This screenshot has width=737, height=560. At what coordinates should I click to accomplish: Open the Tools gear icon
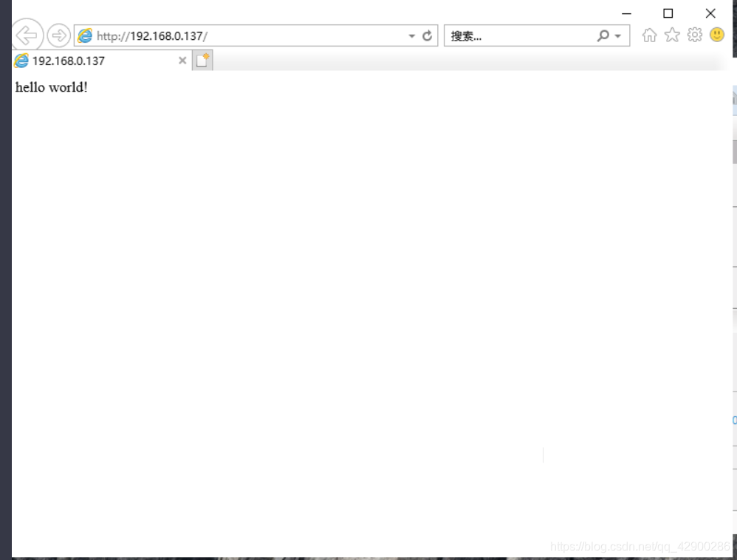[695, 35]
